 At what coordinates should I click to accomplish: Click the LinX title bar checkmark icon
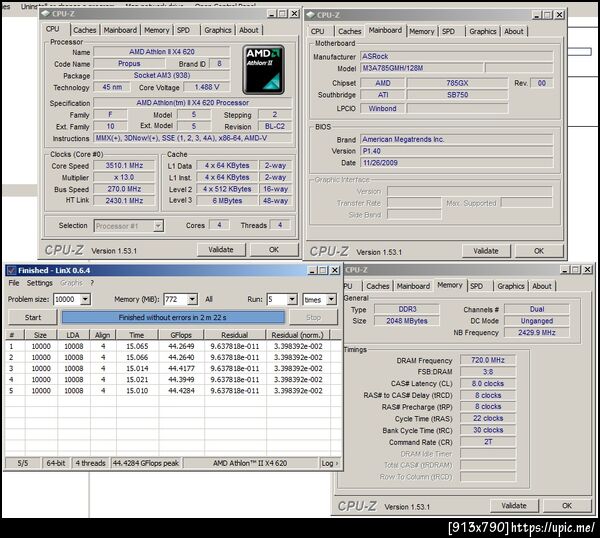(11, 271)
